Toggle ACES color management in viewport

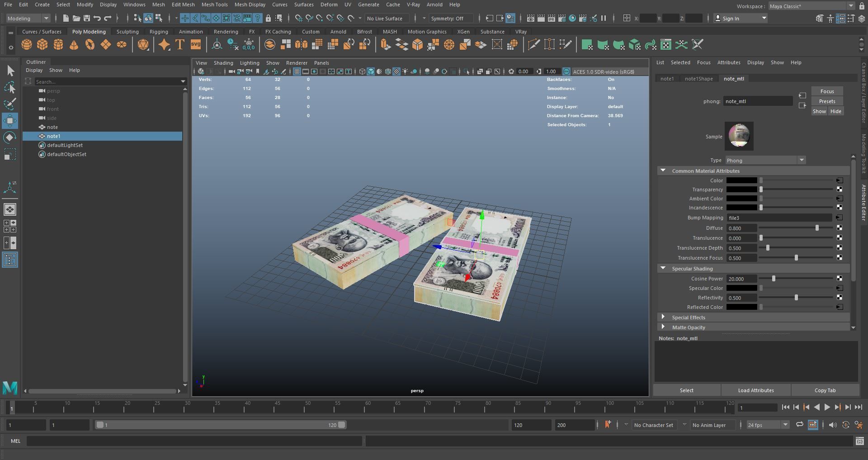click(566, 71)
